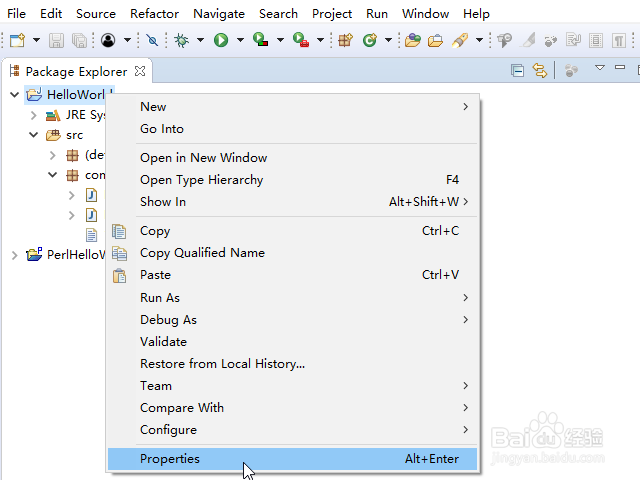640x480 pixels.
Task: Open the Help menu
Action: (476, 13)
